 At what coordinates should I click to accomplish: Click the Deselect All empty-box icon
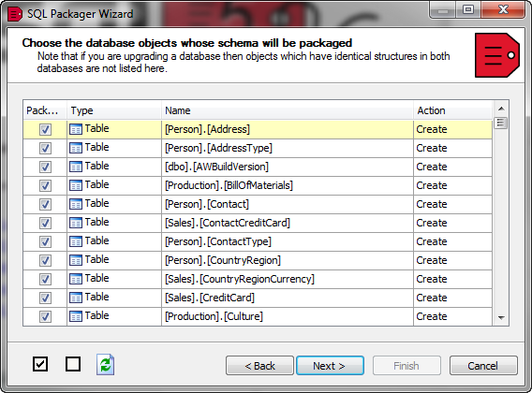pyautogui.click(x=73, y=365)
